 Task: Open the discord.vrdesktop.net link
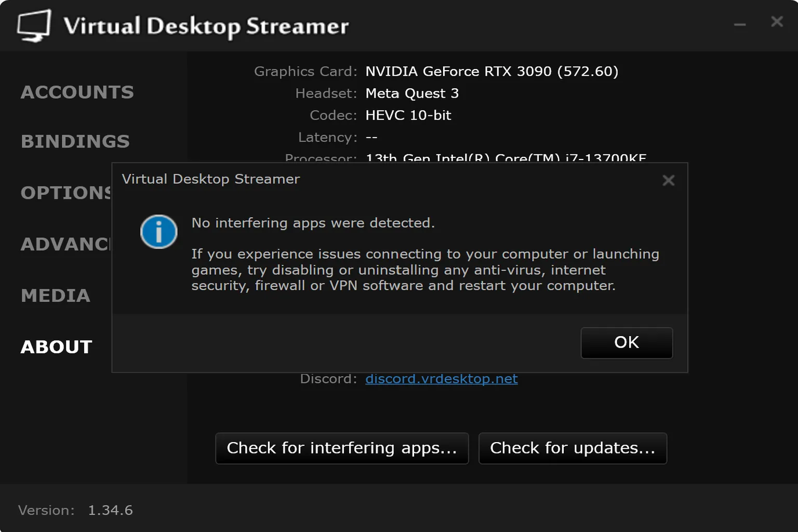pos(441,379)
